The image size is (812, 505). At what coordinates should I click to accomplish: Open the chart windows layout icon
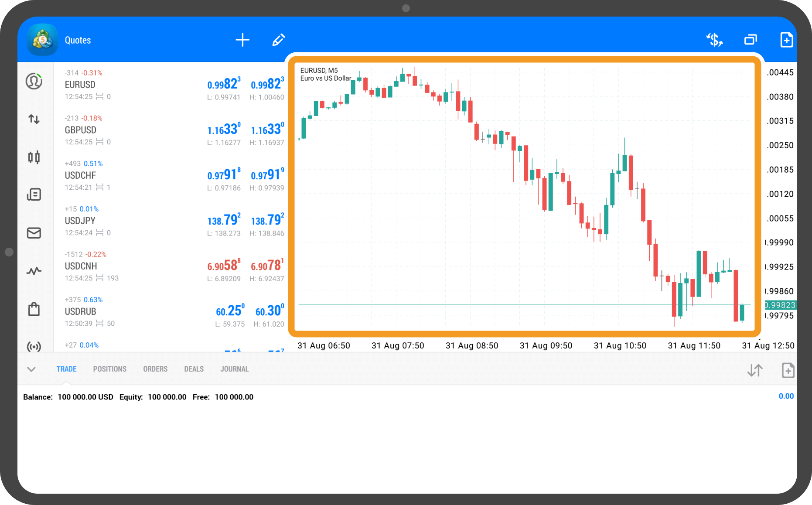(751, 40)
